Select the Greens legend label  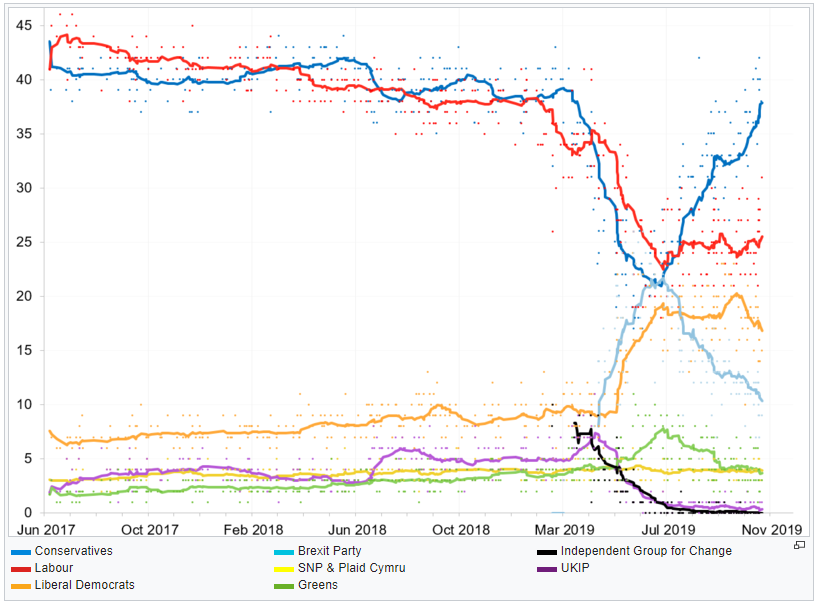pyautogui.click(x=317, y=585)
